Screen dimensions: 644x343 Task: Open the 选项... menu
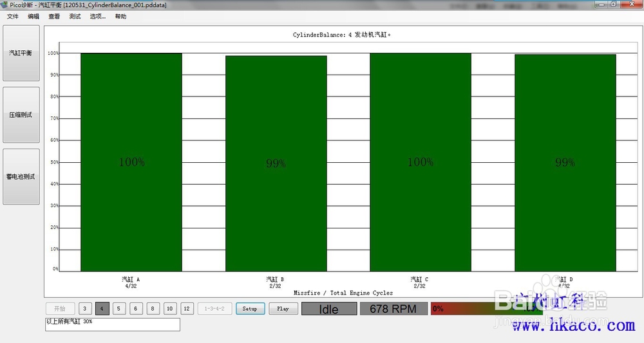(98, 17)
